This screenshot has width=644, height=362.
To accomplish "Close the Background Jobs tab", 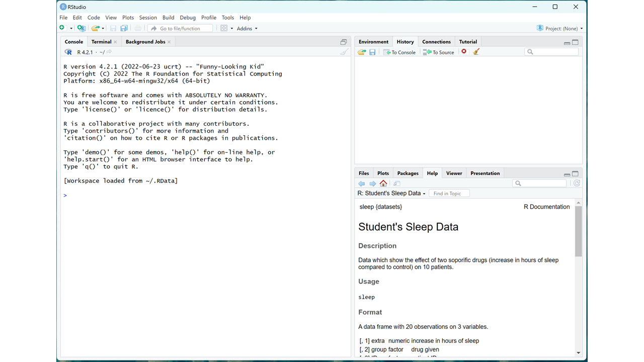I will pos(169,42).
